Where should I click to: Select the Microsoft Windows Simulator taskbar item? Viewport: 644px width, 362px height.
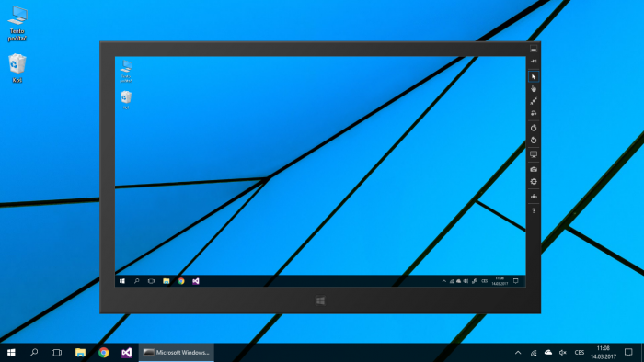[177, 353]
